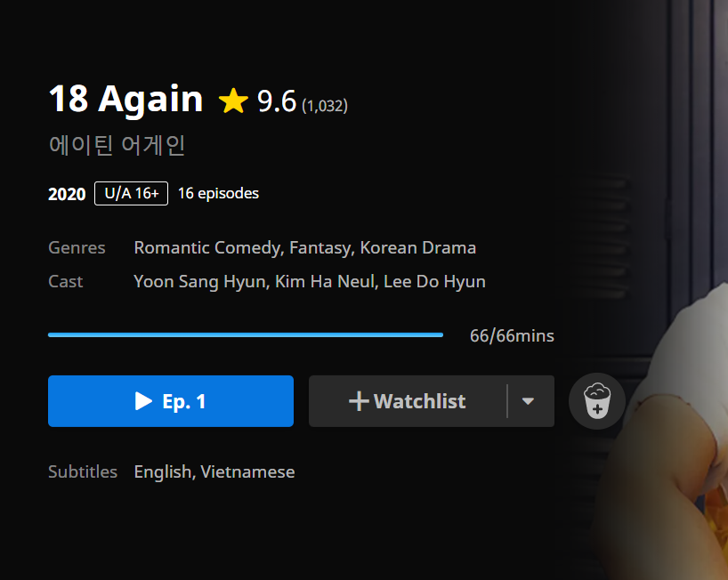Play Ep. 1 with the blue button
This screenshot has height=580, width=728.
171,401
